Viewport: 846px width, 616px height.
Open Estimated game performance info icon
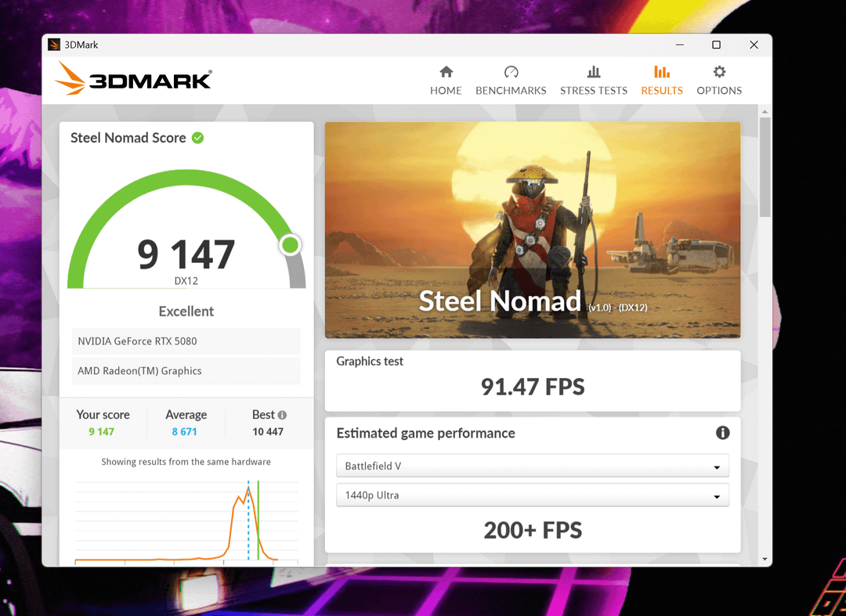(722, 433)
